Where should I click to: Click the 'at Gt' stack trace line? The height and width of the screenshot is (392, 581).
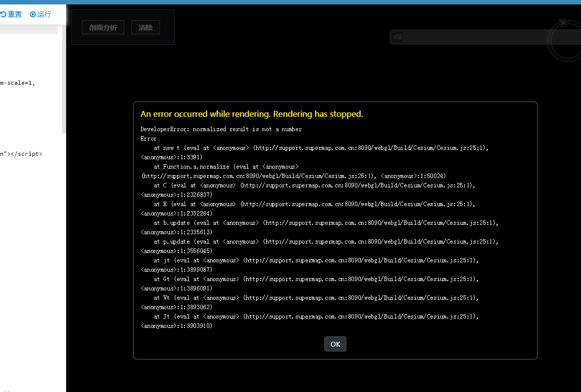(x=316, y=279)
